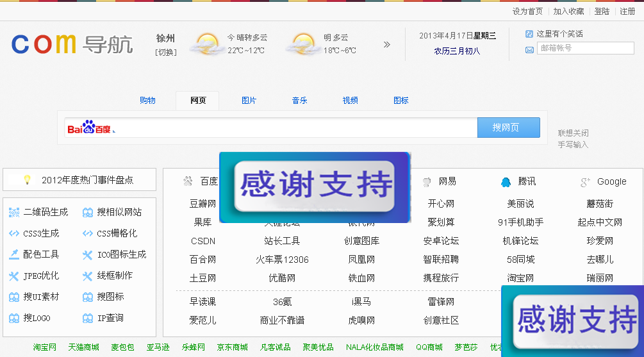Viewport: 644px width, 357px height.
Task: Click the JPEG优化 tool icon
Action: 14,276
